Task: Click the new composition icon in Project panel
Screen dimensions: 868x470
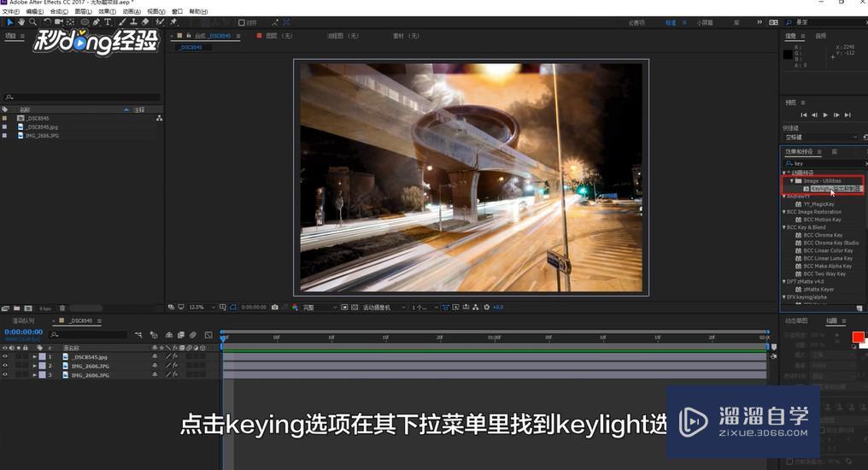Action: [x=27, y=308]
